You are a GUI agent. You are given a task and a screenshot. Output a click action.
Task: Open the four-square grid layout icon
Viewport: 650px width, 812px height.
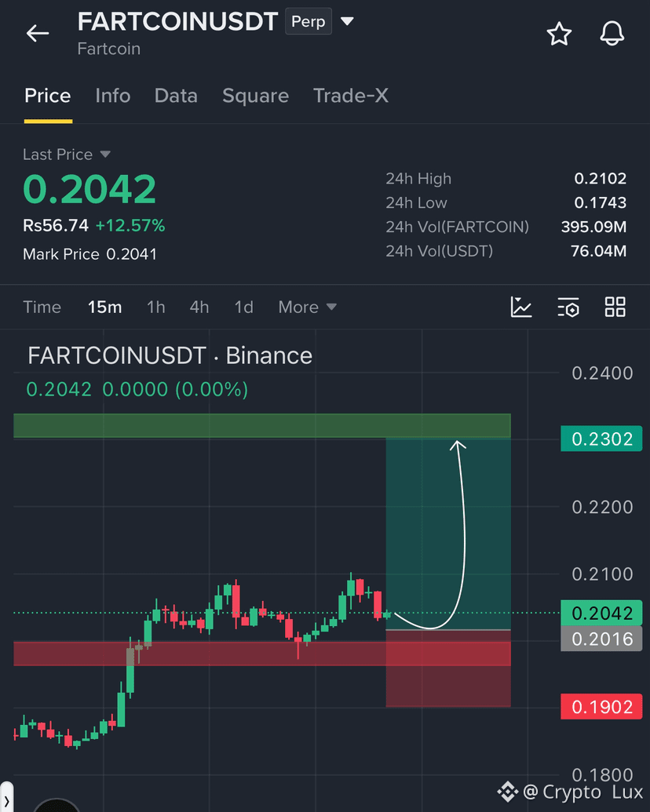615,307
